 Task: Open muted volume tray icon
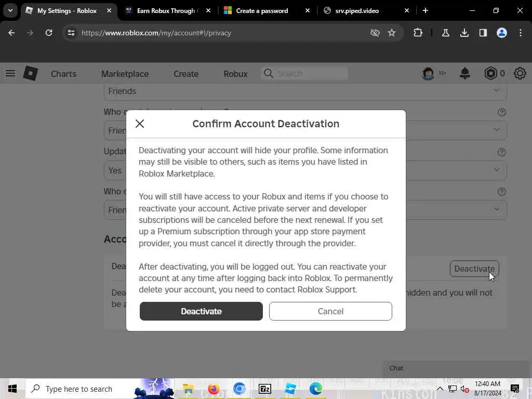pos(464,389)
